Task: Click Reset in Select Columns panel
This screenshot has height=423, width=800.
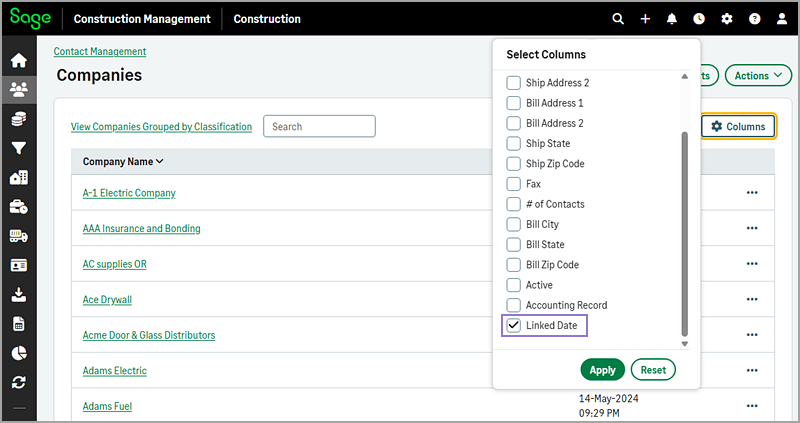Action: coord(653,370)
